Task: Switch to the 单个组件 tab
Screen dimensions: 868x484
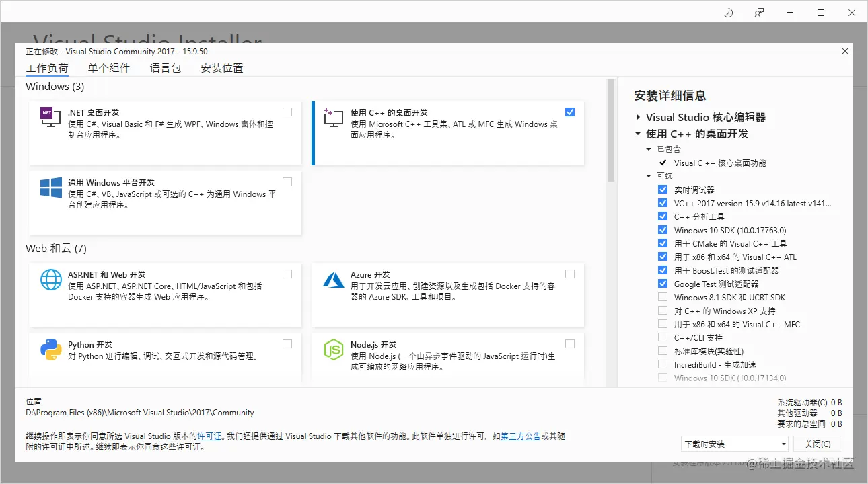Action: click(x=109, y=67)
